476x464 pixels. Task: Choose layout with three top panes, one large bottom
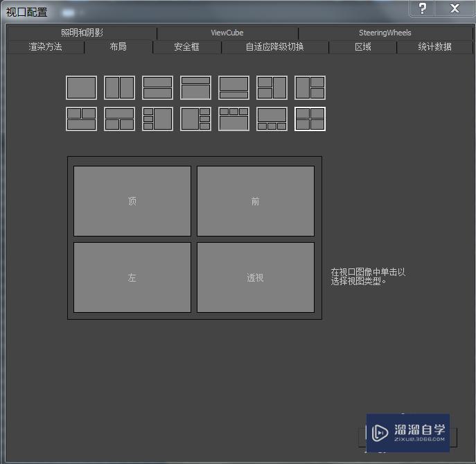[x=233, y=119]
